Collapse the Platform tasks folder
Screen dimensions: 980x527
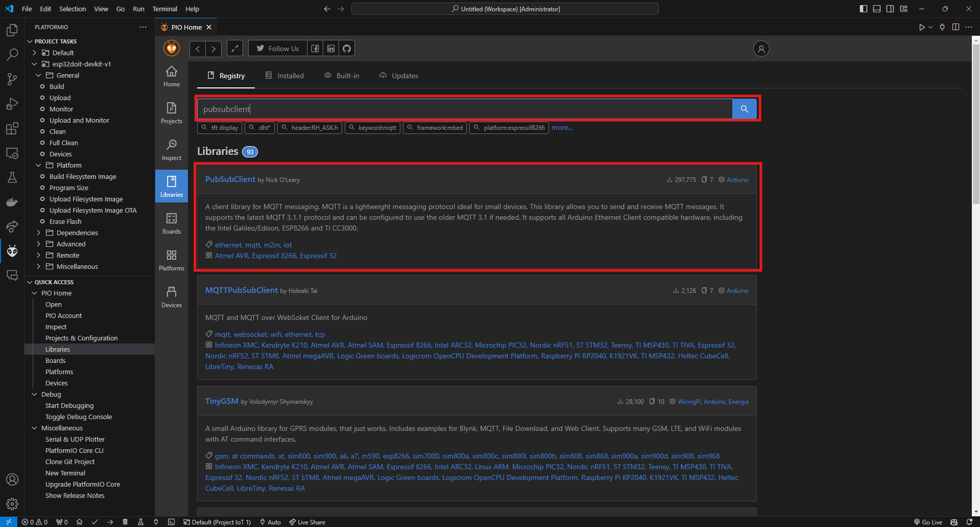point(38,165)
